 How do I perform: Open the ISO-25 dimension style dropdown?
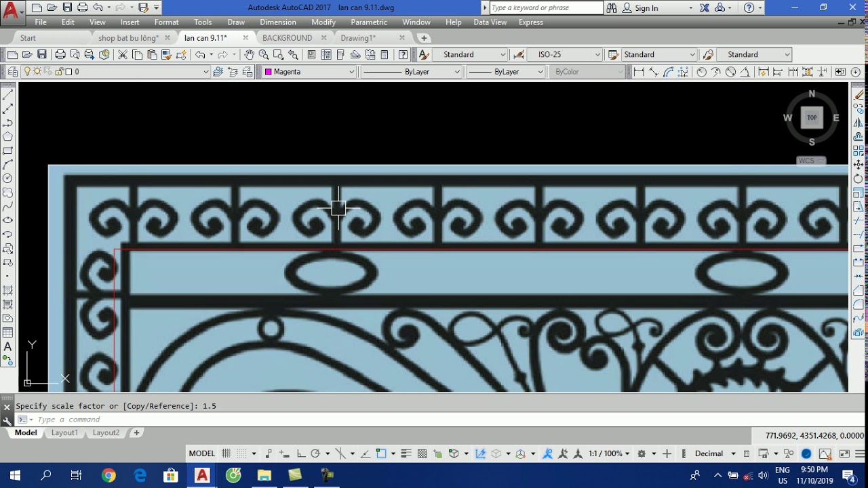coord(566,55)
